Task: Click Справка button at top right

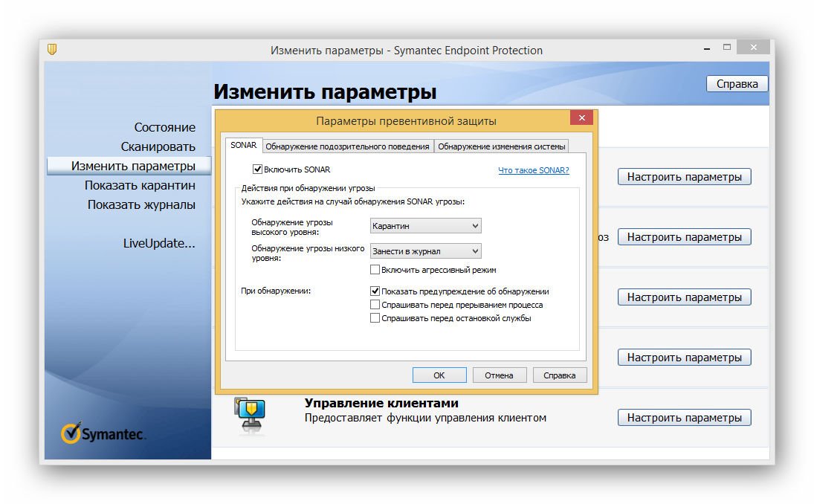Action: pyautogui.click(x=737, y=84)
